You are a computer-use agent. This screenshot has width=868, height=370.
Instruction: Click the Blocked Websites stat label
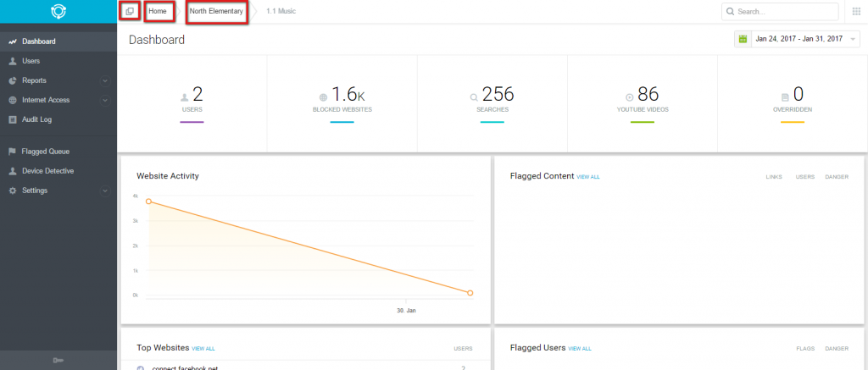click(x=342, y=109)
